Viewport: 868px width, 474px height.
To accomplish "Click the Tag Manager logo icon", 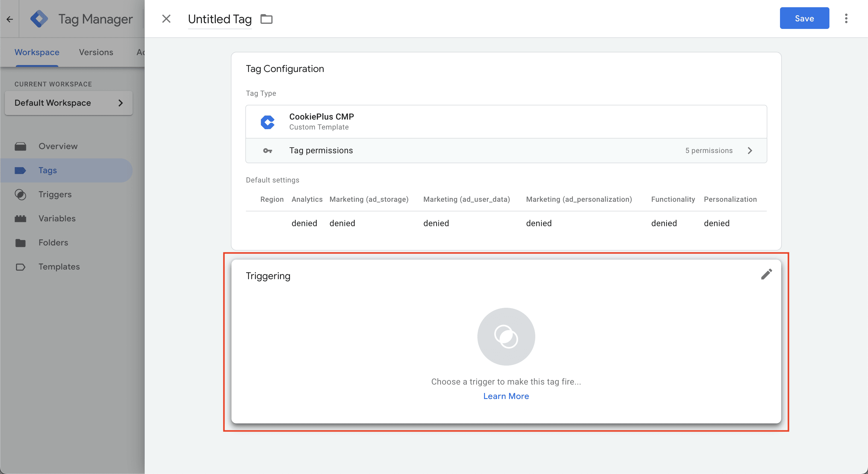I will click(39, 19).
